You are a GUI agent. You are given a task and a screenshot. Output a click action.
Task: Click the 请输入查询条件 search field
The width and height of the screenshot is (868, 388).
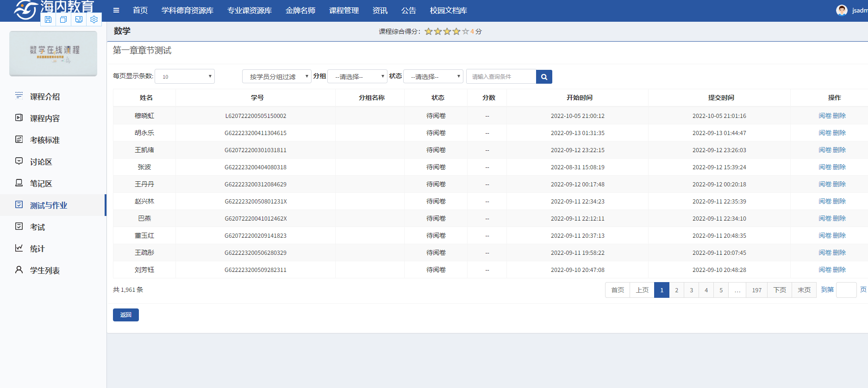501,77
